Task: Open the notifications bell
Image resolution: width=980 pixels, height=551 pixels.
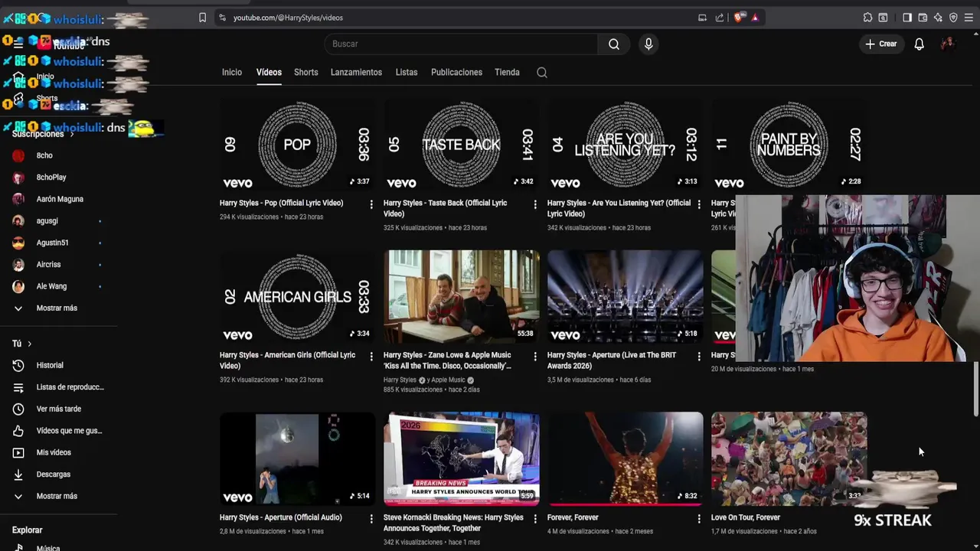Action: (x=920, y=44)
